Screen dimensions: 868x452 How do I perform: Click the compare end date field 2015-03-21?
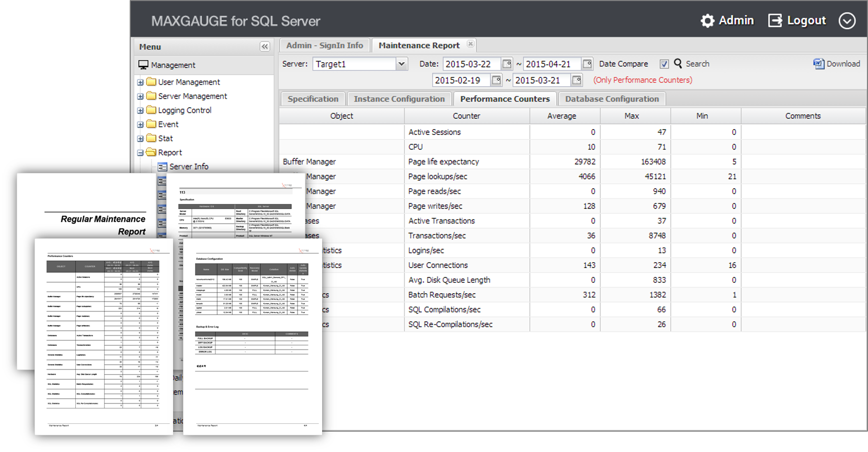pyautogui.click(x=541, y=80)
